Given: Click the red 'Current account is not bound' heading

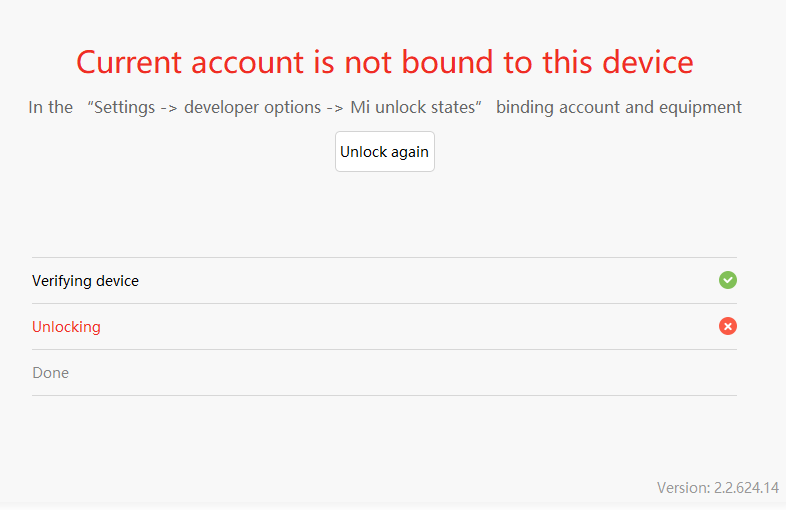Looking at the screenshot, I should click(x=384, y=62).
